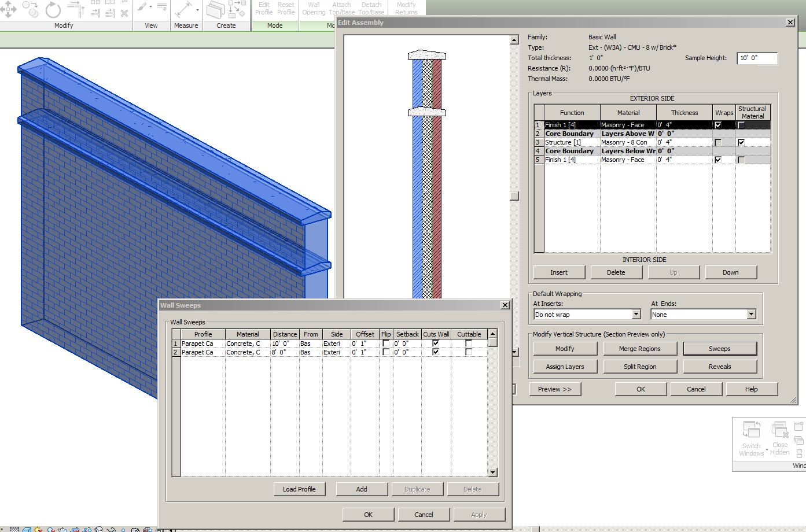Image resolution: width=806 pixels, height=532 pixels.
Task: Click the Measure tool icon
Action: click(x=183, y=9)
